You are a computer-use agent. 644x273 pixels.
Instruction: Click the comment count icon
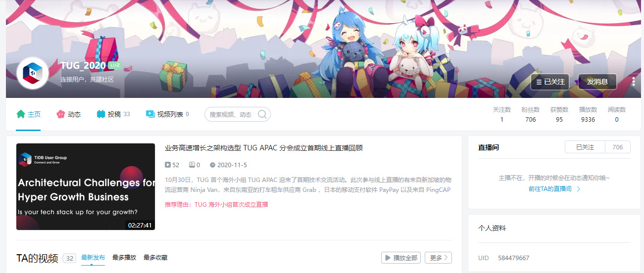pos(192,165)
